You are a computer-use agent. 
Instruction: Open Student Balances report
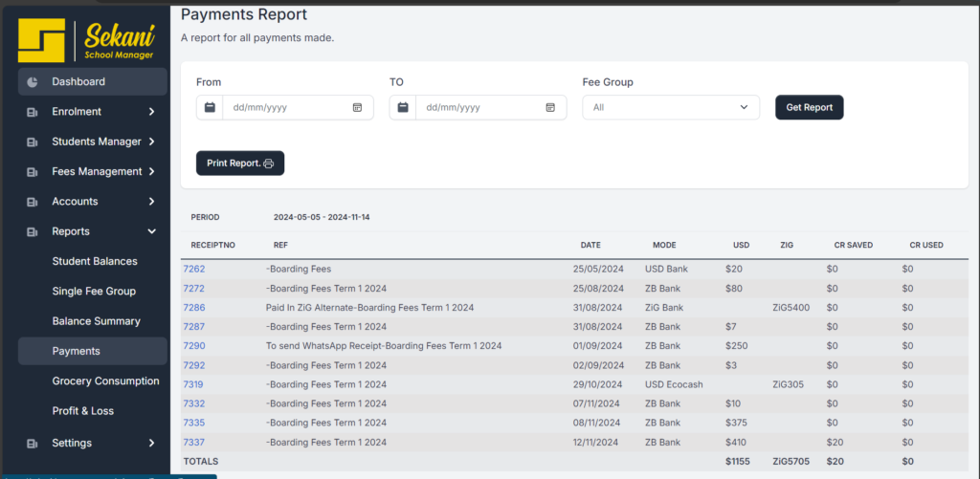click(95, 261)
